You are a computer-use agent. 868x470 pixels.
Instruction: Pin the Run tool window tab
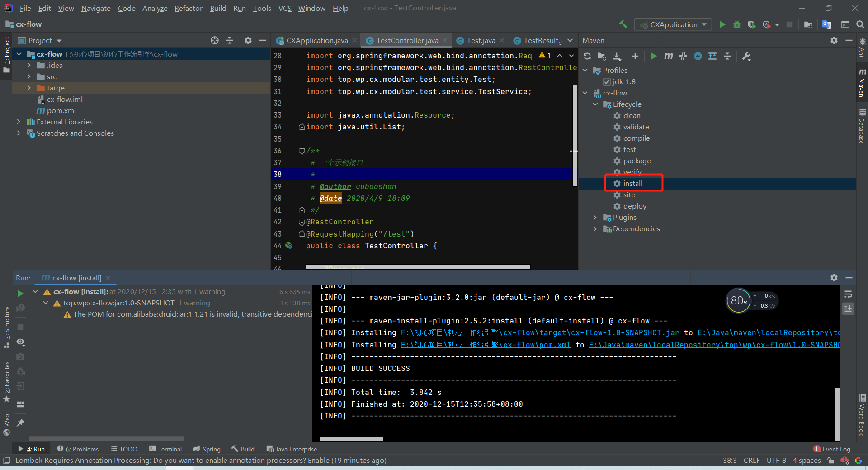point(20,423)
